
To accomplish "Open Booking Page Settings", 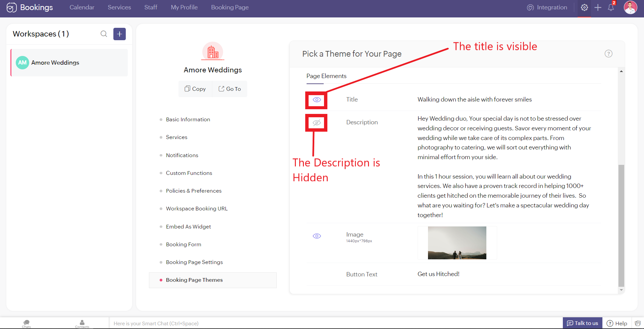I will pos(194,262).
